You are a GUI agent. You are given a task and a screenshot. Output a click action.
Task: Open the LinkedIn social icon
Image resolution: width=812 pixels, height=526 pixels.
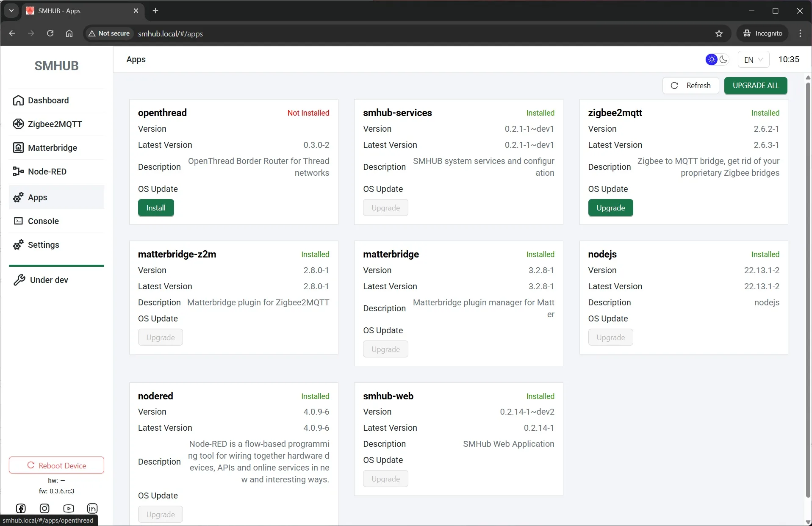point(92,508)
